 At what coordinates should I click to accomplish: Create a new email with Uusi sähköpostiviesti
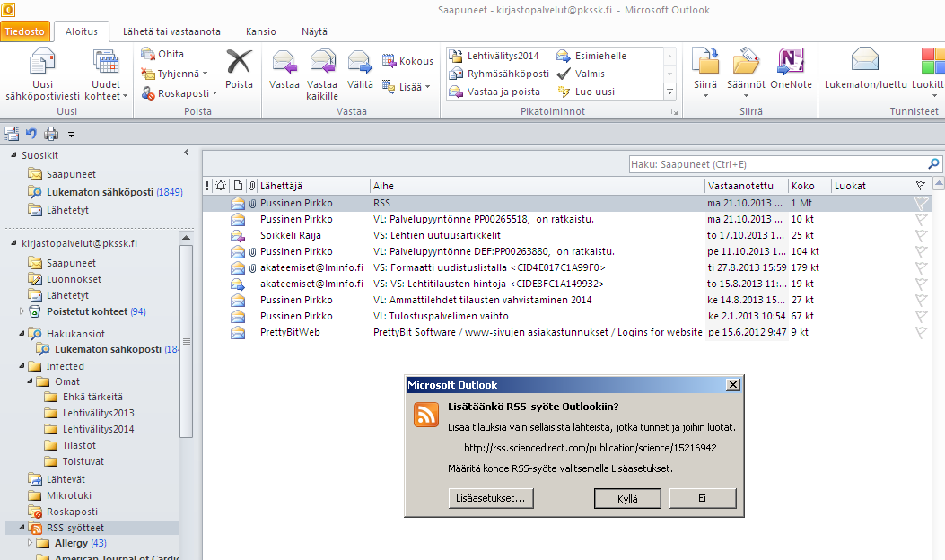42,74
